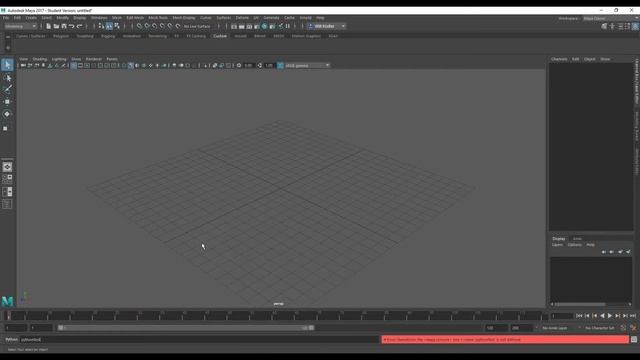This screenshot has height=360, width=640.
Task: Click the Redo arrow icon
Action: [x=80, y=26]
